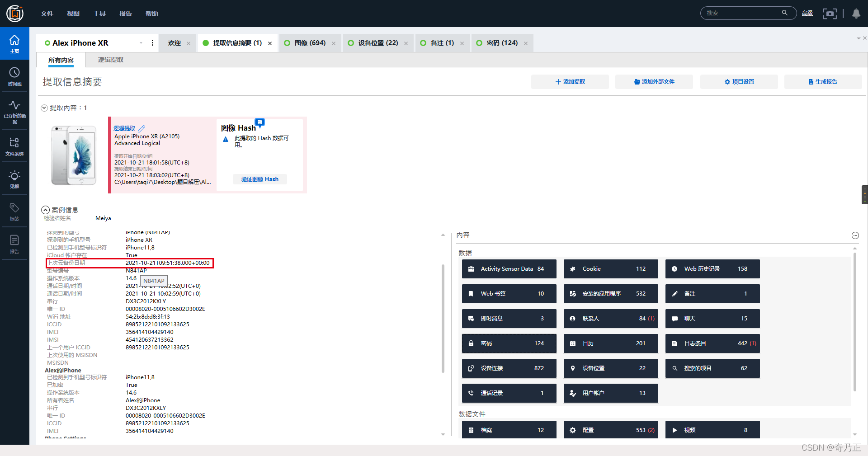Image resolution: width=868 pixels, height=456 pixels.
Task: Open the three-dot menu beside Alex iPhone XR
Action: 152,43
